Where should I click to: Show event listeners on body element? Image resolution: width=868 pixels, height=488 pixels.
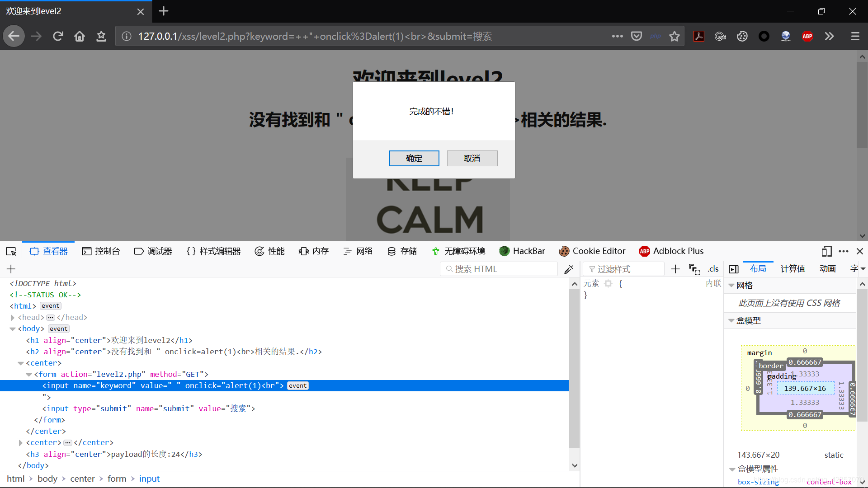(59, 329)
